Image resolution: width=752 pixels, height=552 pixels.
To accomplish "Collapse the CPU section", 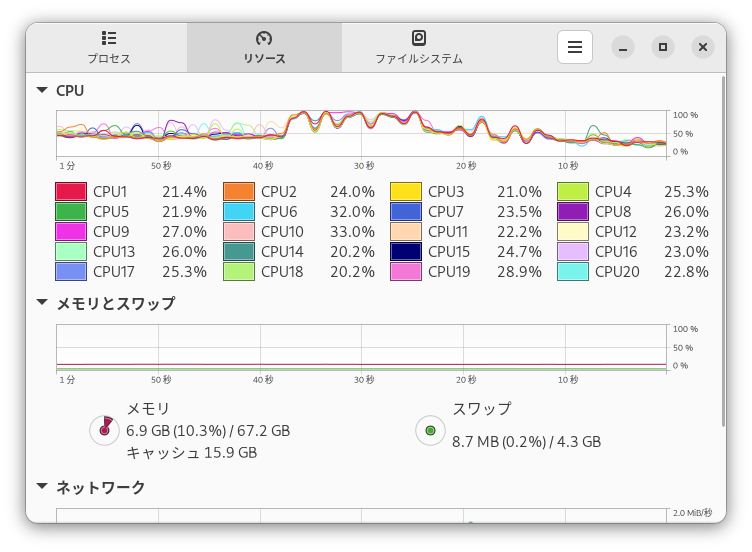I will click(x=42, y=90).
